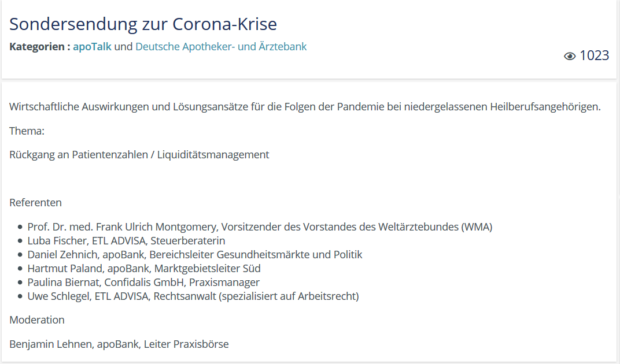Click the Moderation heading
This screenshot has height=364, width=620.
tap(37, 320)
